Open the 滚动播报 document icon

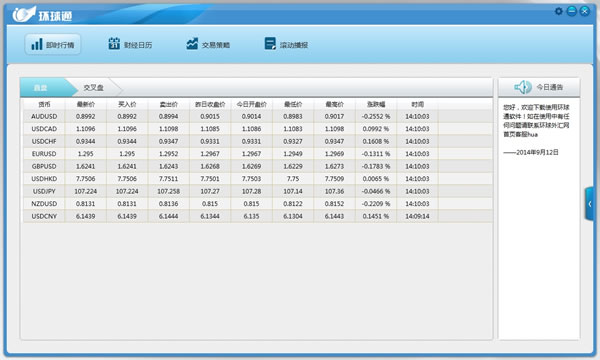click(270, 44)
